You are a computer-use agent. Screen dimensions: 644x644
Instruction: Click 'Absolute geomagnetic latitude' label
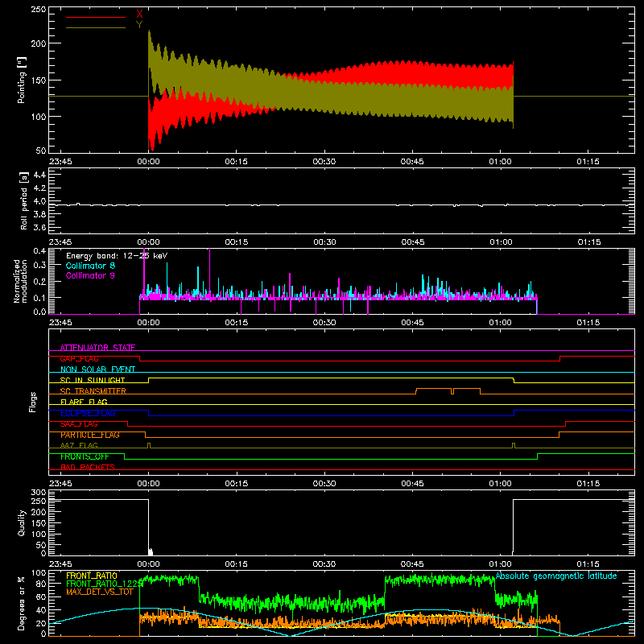click(556, 576)
